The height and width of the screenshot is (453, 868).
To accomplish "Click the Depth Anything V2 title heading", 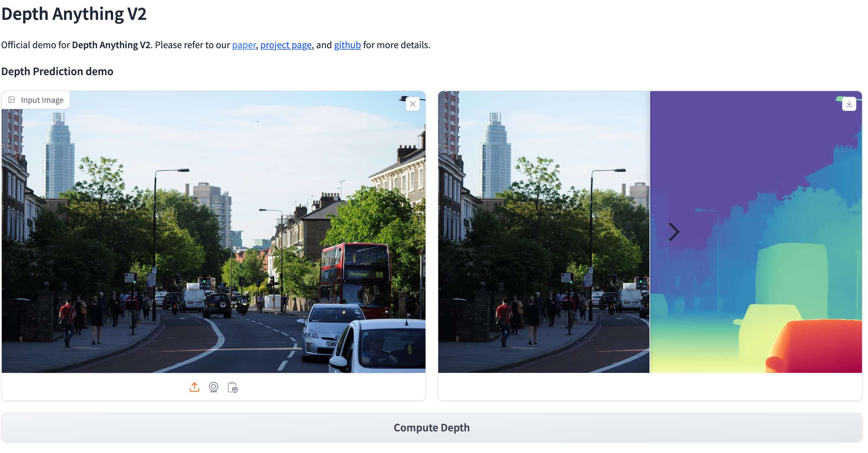I will [74, 14].
